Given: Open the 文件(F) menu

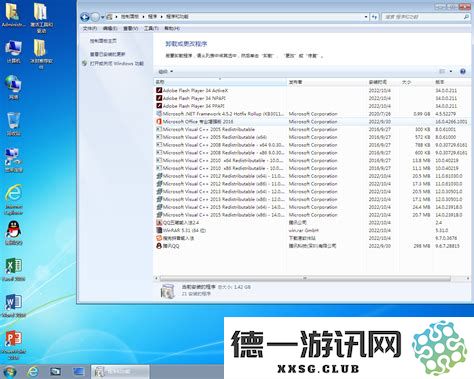Looking at the screenshot, I should (89, 29).
